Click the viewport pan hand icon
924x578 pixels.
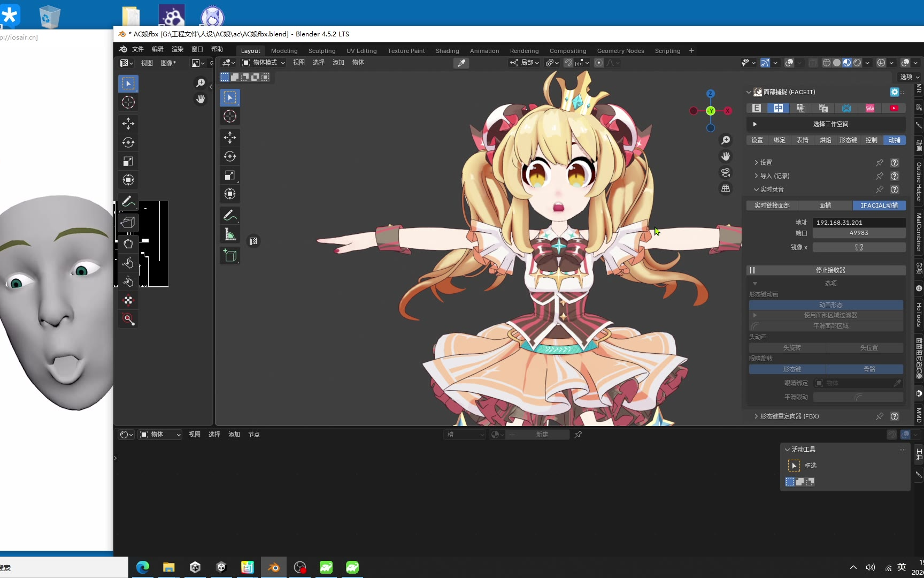coord(726,156)
